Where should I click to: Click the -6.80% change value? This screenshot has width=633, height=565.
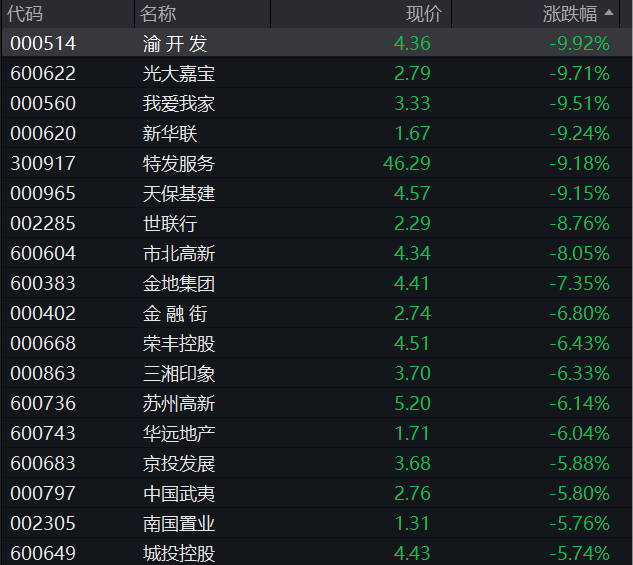[x=580, y=314]
